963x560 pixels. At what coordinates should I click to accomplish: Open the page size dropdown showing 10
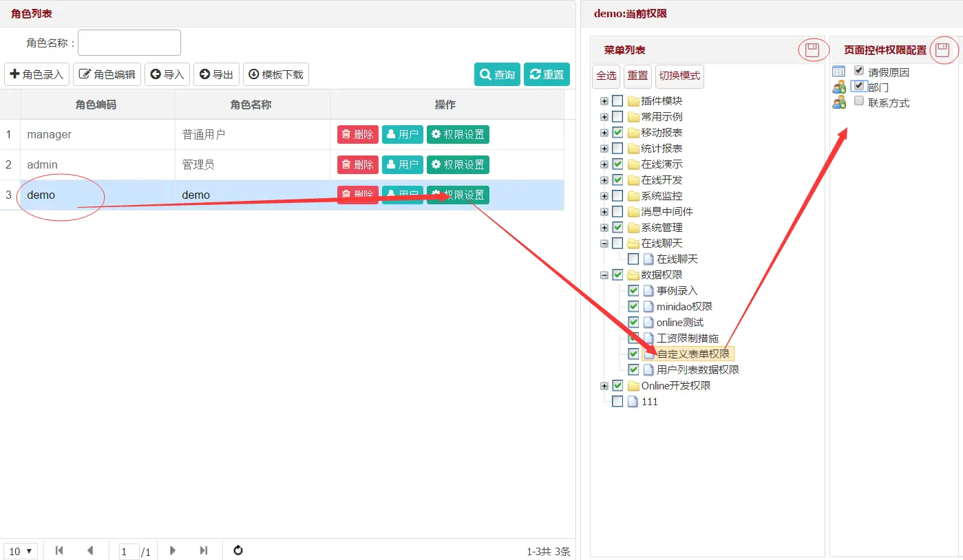coord(21,551)
